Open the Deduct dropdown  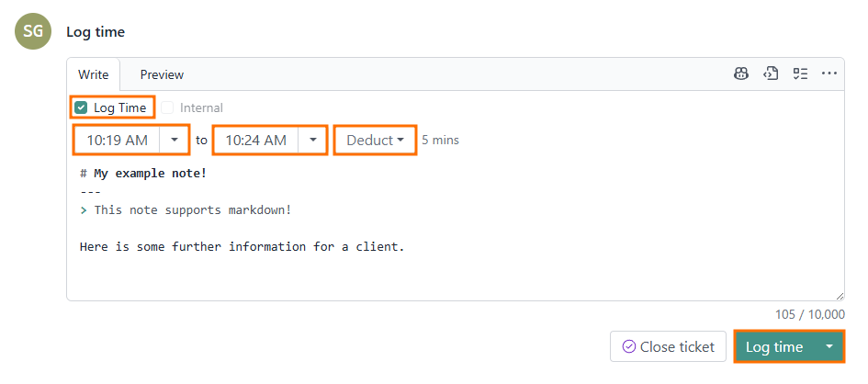[x=375, y=141]
